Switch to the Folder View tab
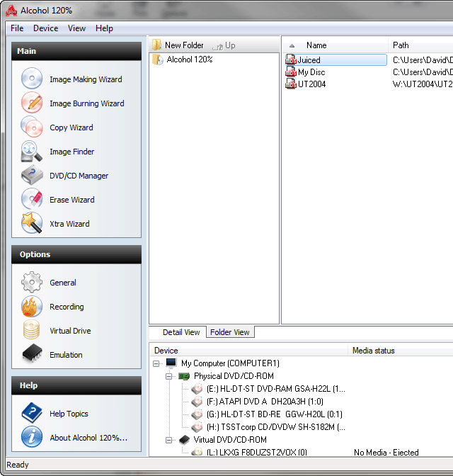 (x=230, y=332)
